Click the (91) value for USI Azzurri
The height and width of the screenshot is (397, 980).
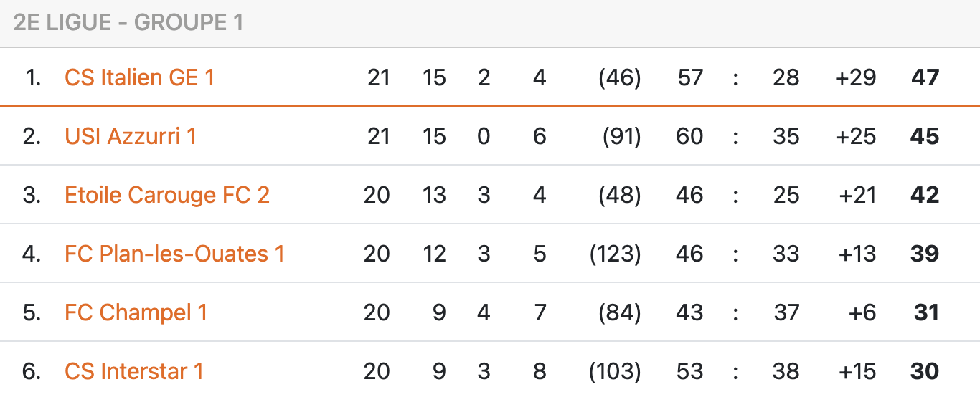(620, 136)
